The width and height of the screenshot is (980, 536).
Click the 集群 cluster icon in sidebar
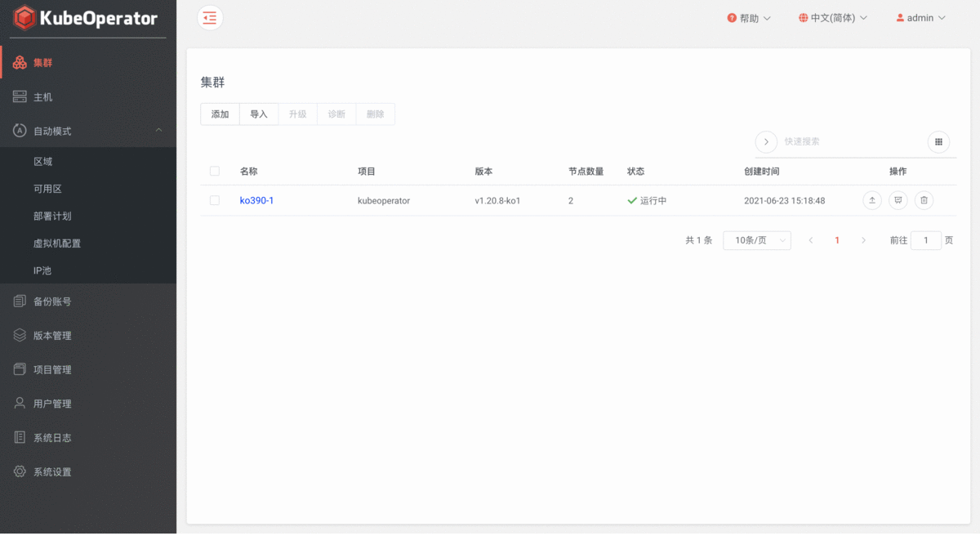click(x=20, y=63)
